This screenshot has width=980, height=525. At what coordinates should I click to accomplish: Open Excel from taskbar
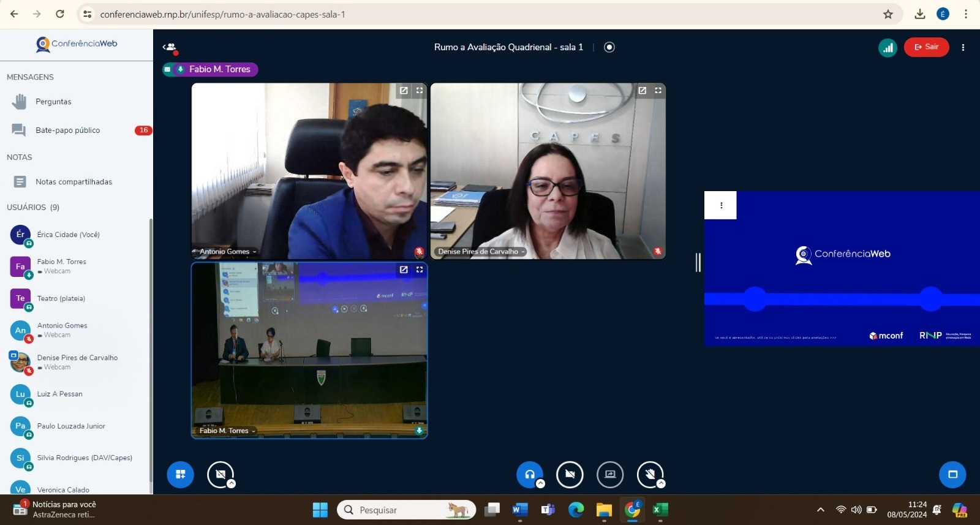pos(660,510)
